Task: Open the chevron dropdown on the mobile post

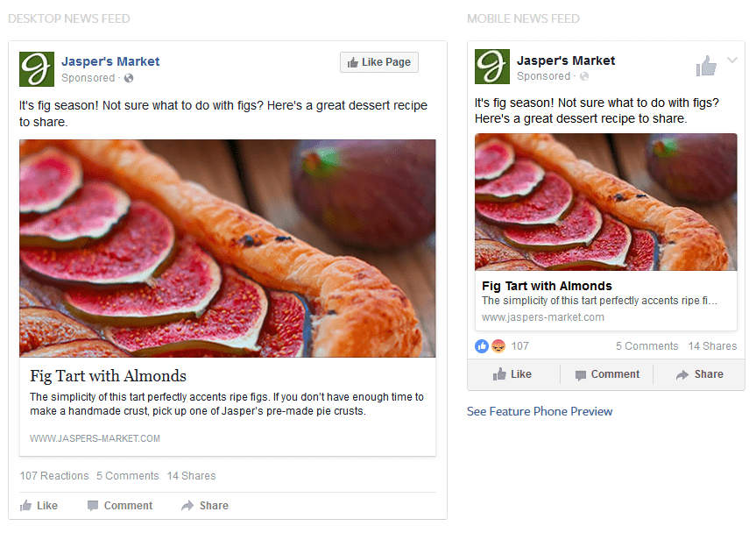Action: click(x=731, y=61)
